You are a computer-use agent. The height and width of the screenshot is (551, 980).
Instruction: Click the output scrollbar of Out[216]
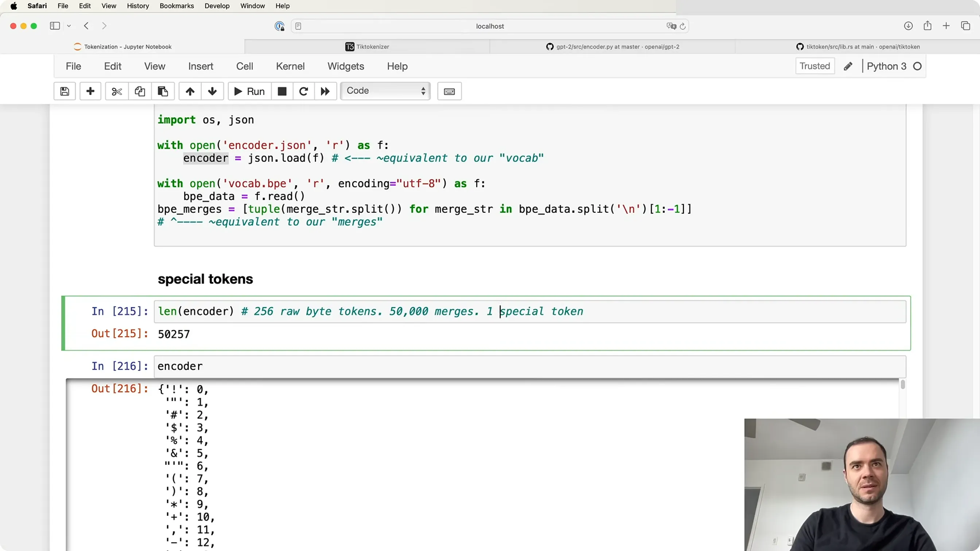903,384
